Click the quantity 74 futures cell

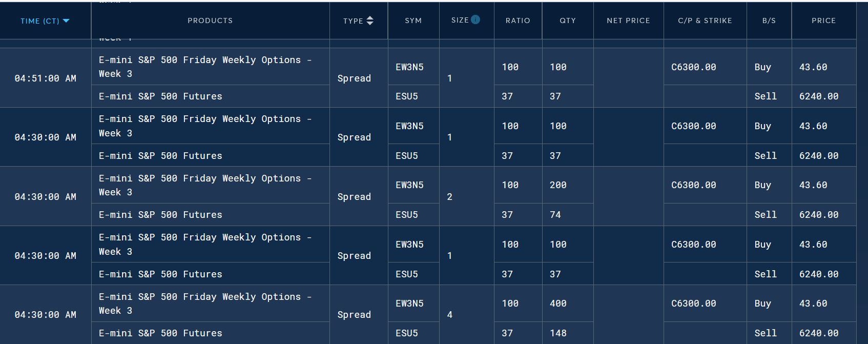coord(555,215)
